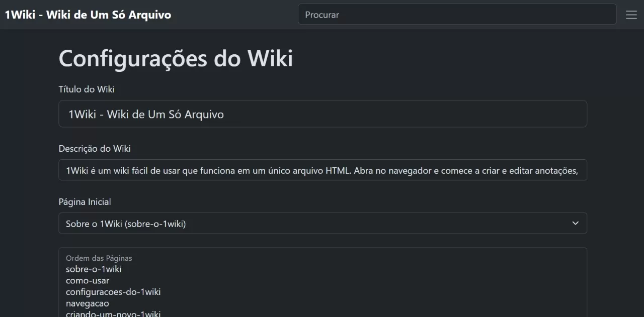This screenshot has width=644, height=317.
Task: Click the 'configuracoes-do-1wiki' line in page order
Action: point(113,292)
